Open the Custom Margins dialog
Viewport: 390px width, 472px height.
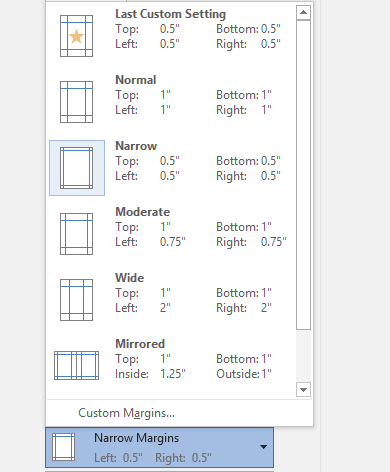pos(127,413)
